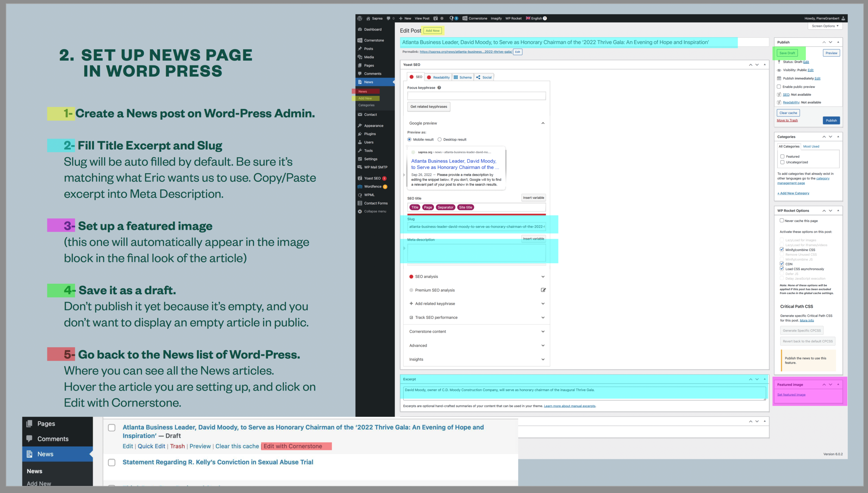Click the Comments icon in WordPress sidebar
The height and width of the screenshot is (493, 868).
[360, 74]
